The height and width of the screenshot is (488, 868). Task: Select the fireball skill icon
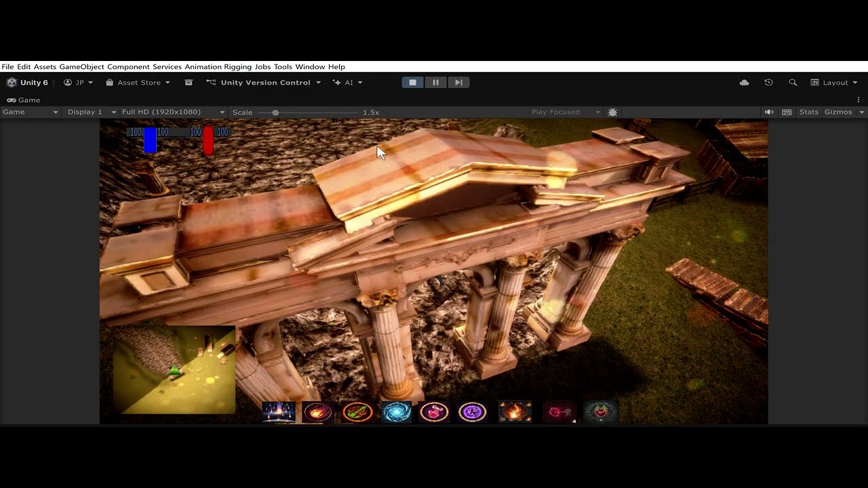point(317,411)
